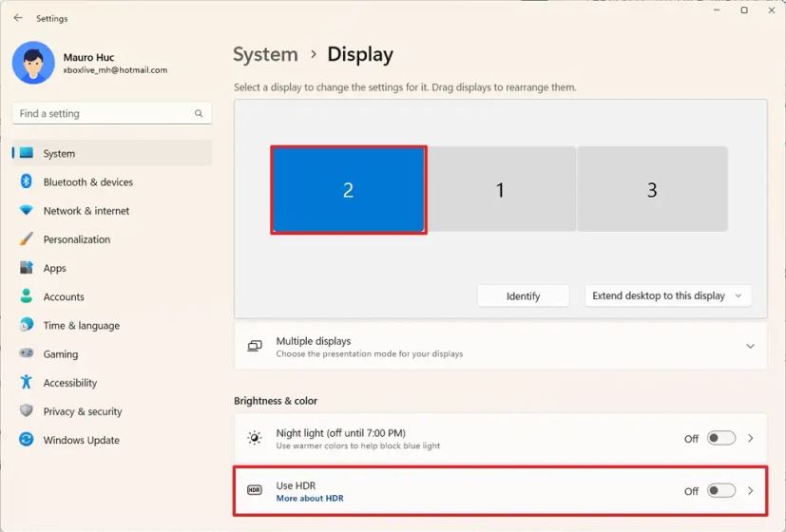Select display 2 thumbnail
The width and height of the screenshot is (786, 532).
[349, 190]
